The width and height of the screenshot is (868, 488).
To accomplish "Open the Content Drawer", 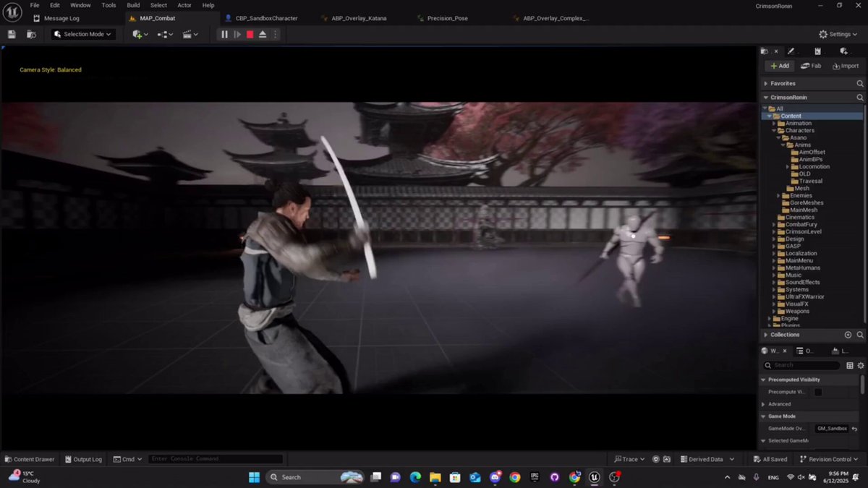I will [x=30, y=459].
